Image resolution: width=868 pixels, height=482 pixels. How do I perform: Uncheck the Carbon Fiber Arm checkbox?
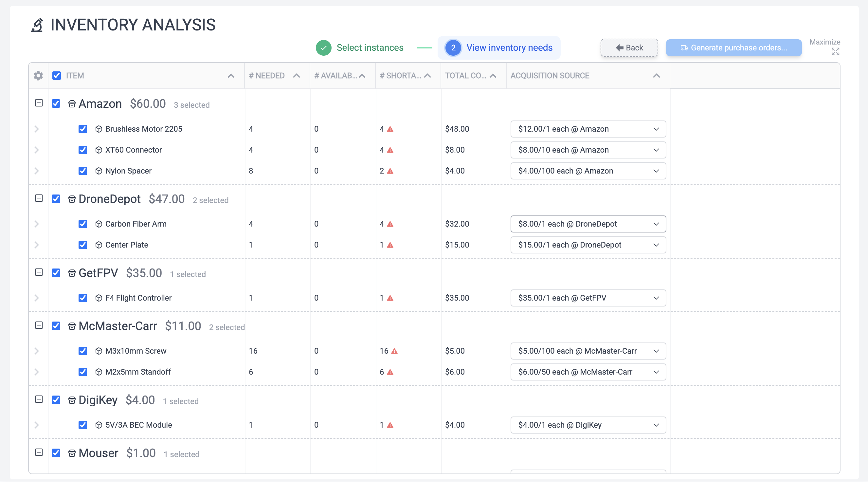(83, 224)
